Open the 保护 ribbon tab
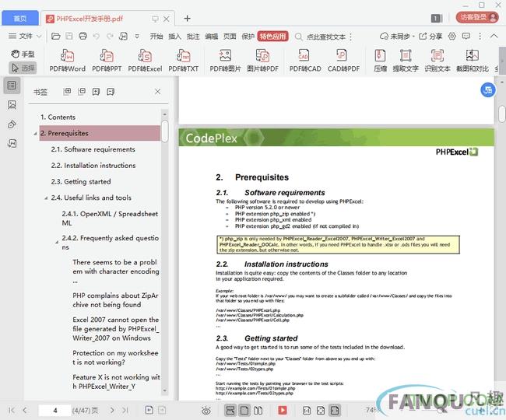This screenshot has height=420, width=506. pos(248,37)
